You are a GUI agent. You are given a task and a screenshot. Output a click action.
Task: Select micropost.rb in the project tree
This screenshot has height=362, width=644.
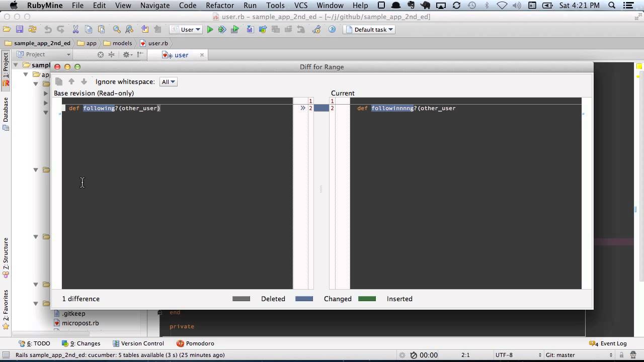point(76,323)
